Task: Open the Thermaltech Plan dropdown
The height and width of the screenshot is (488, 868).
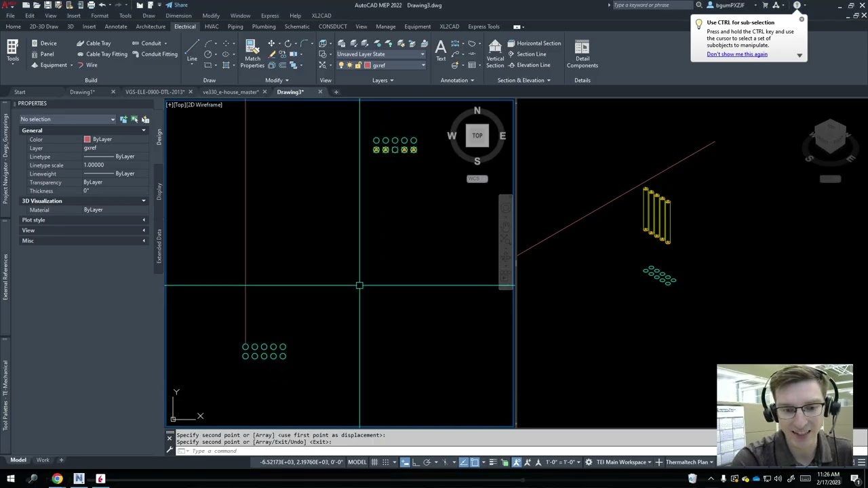Action: pyautogui.click(x=689, y=462)
